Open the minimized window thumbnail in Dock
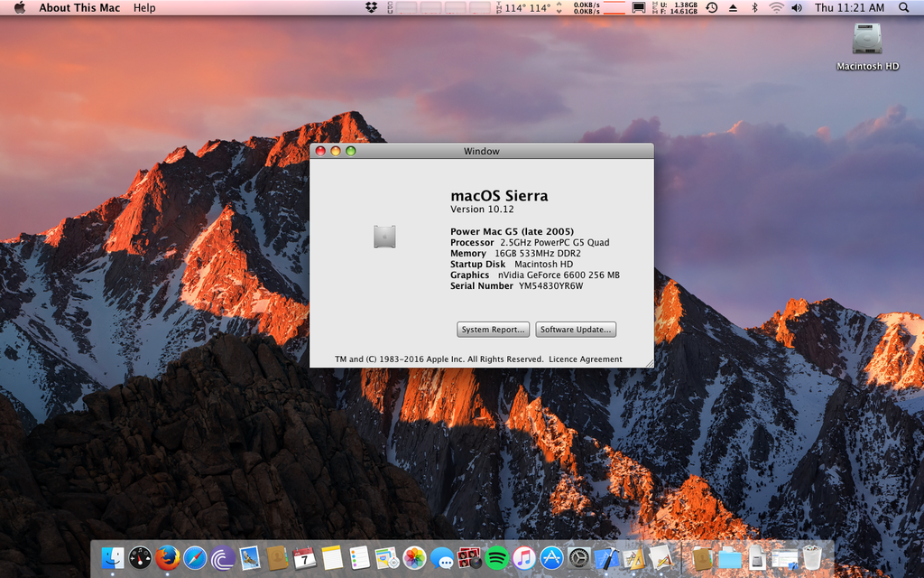 coord(784,558)
